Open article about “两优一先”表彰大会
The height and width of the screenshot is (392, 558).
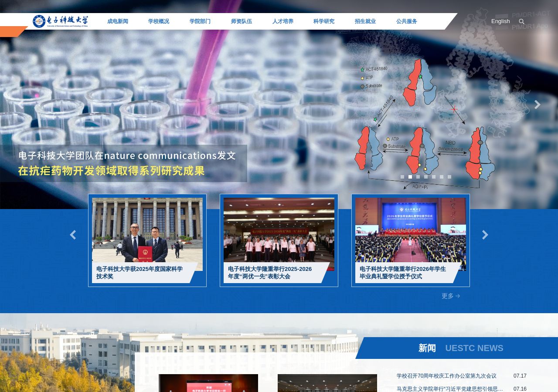270,273
